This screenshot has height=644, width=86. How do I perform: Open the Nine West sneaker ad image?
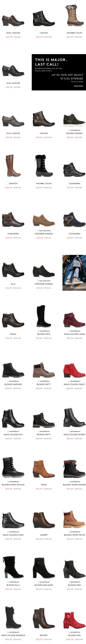[74, 273]
